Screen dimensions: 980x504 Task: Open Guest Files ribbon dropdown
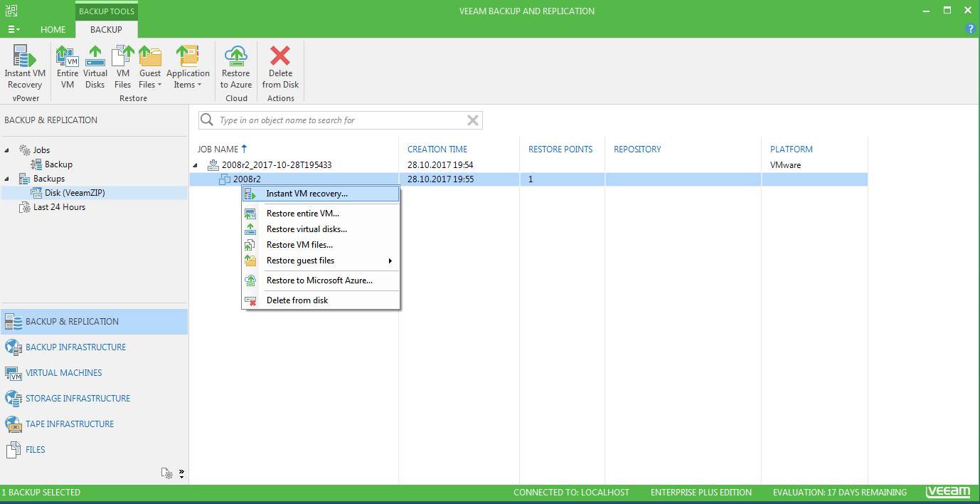click(x=150, y=66)
